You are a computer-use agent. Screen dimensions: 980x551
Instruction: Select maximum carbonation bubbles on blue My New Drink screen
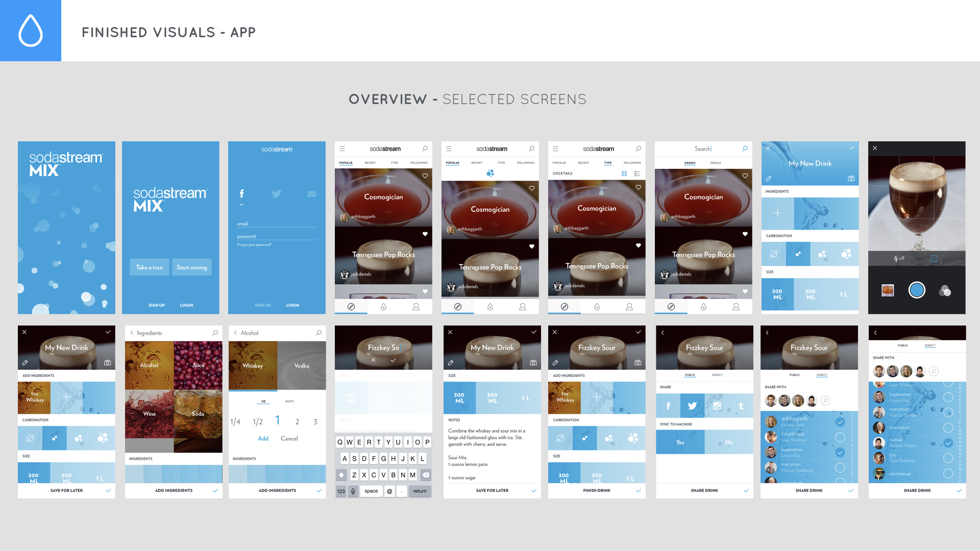pos(847,254)
